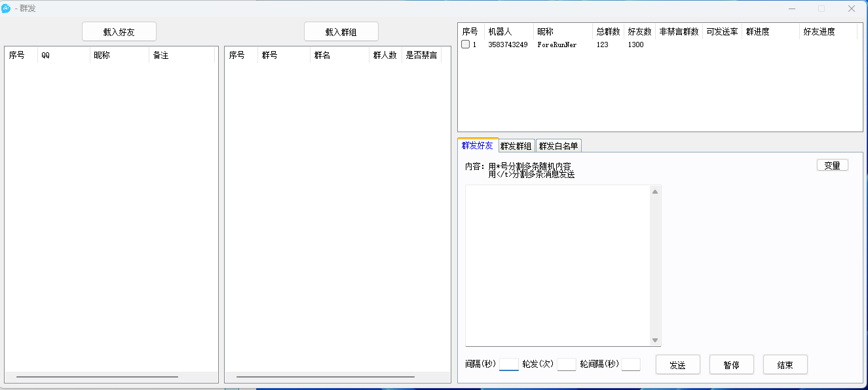Tick the checkbox for robot 3583743249
Screen dimensions: 868x390
coord(465,44)
